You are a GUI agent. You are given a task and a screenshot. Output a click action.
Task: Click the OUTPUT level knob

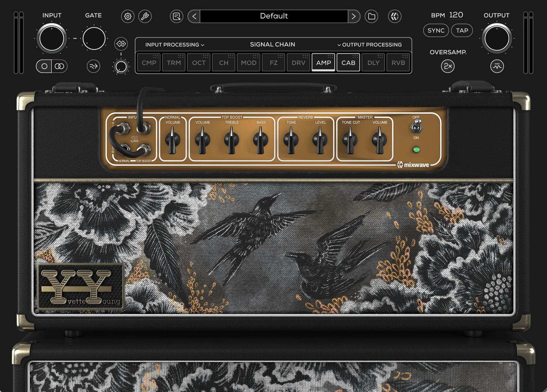[x=497, y=39]
